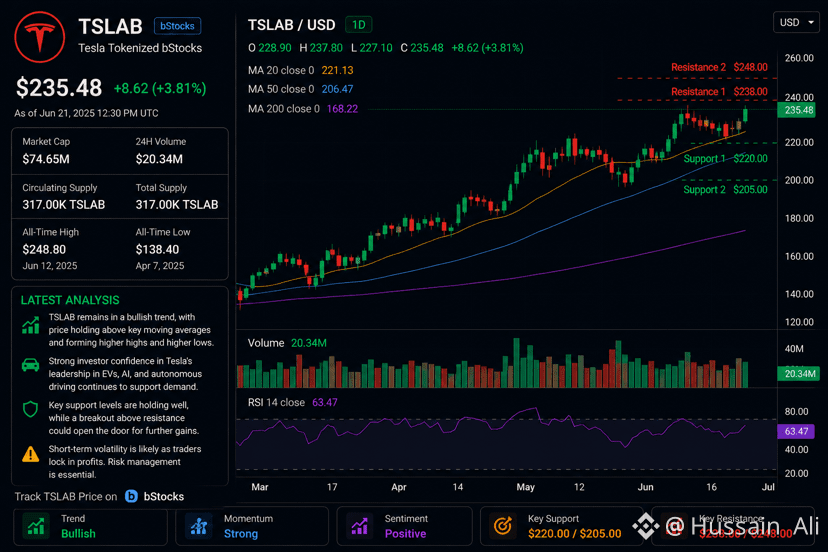The height and width of the screenshot is (552, 828).
Task: Click the low price L 227.10
Action: tap(372, 48)
